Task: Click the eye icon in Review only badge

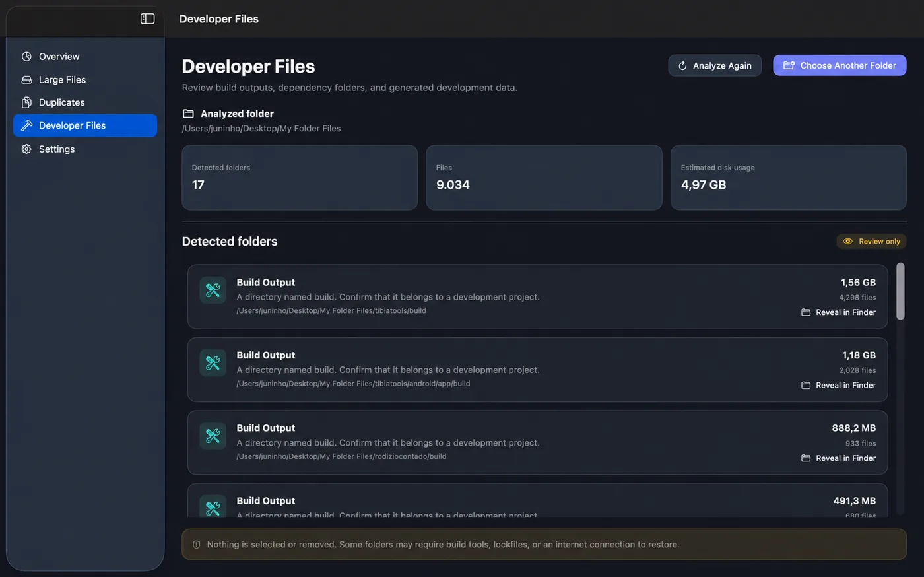Action: coord(848,242)
